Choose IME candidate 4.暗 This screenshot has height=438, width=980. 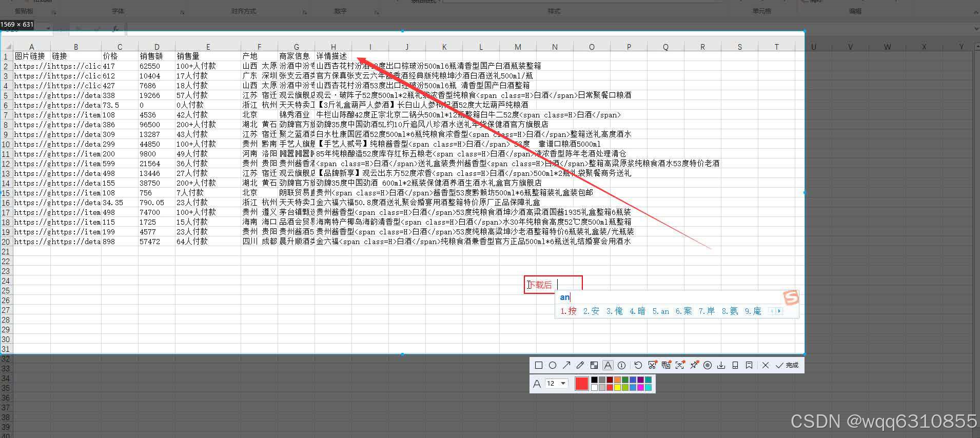click(637, 311)
